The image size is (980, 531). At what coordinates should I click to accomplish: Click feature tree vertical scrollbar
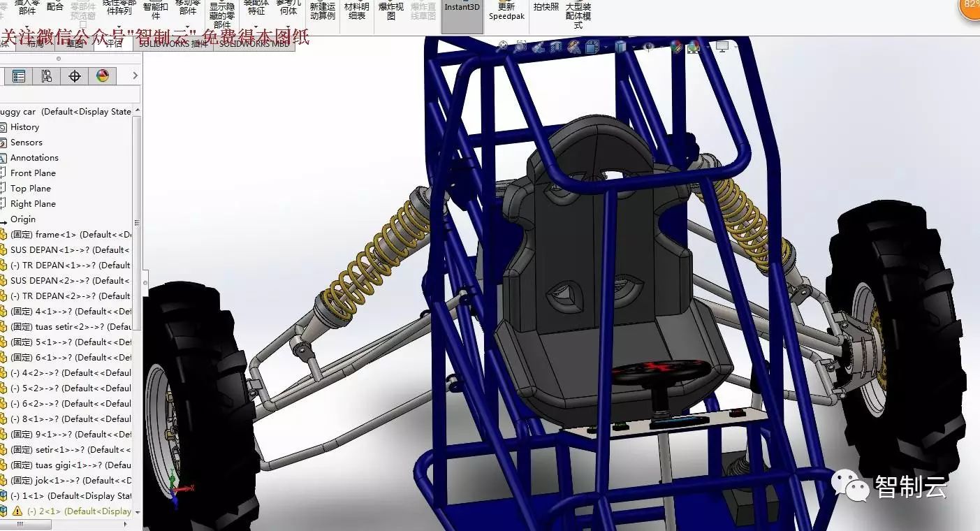point(138,224)
